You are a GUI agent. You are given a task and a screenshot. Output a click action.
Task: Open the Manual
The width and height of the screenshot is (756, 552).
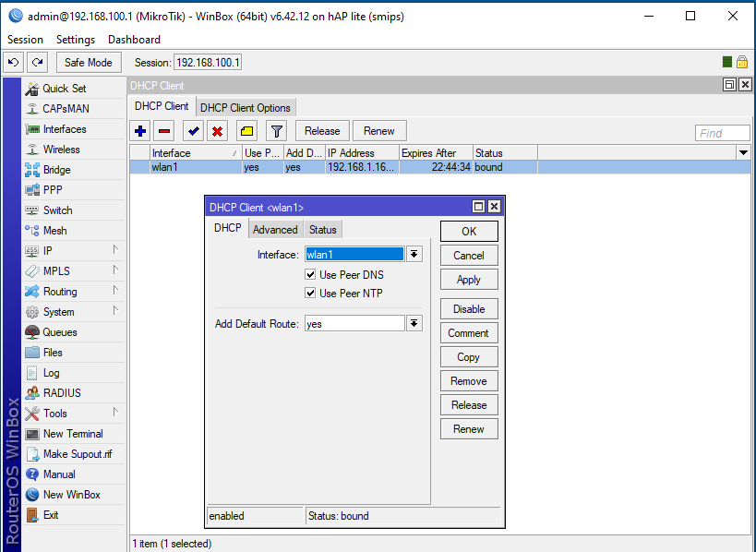[74, 474]
